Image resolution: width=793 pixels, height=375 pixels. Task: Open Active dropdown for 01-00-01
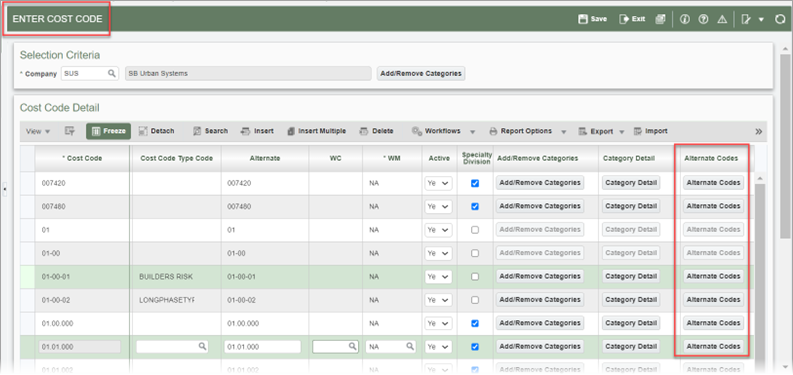[438, 277]
